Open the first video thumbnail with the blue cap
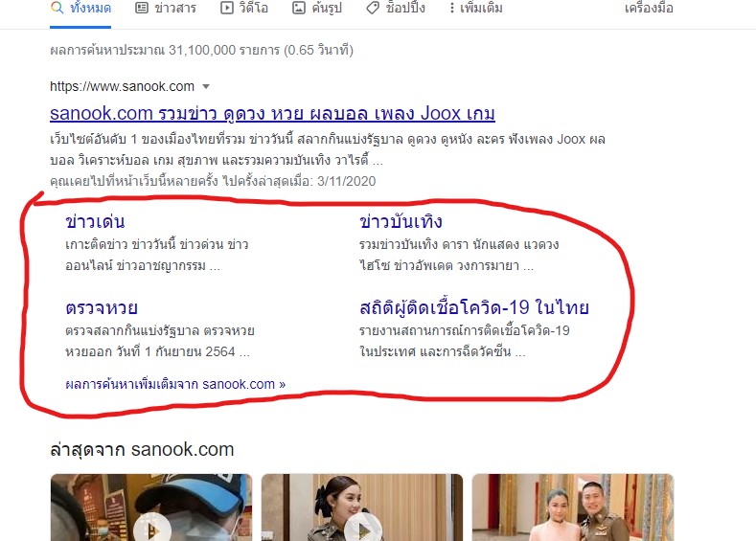This screenshot has width=756, height=541. pyautogui.click(x=151, y=507)
